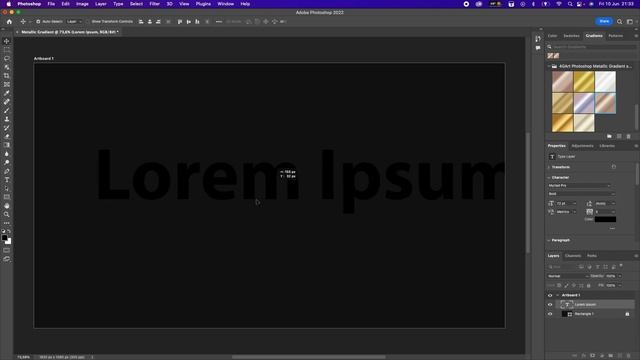The image size is (640, 360).
Task: Expand the Transform section
Action: 549,167
